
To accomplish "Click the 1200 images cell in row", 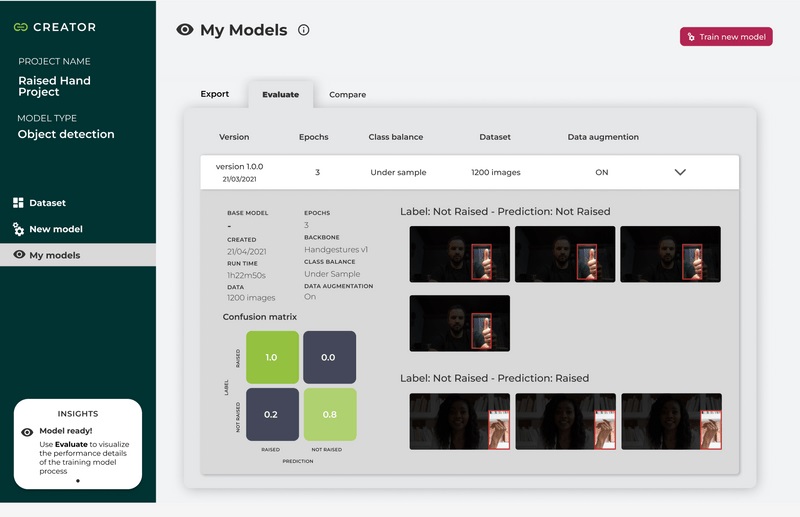I will click(496, 173).
